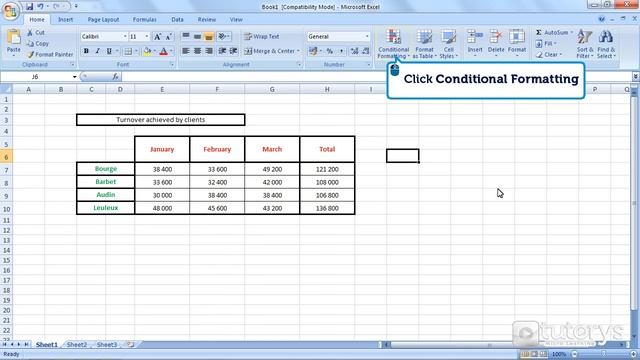The width and height of the screenshot is (640, 360).
Task: Click the zoom slider in status bar
Action: click(603, 354)
